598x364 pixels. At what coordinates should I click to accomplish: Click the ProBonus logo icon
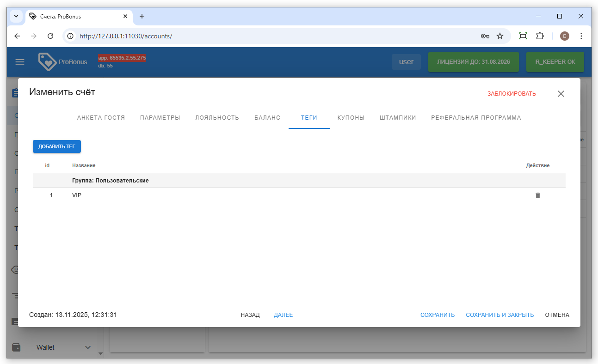click(47, 62)
